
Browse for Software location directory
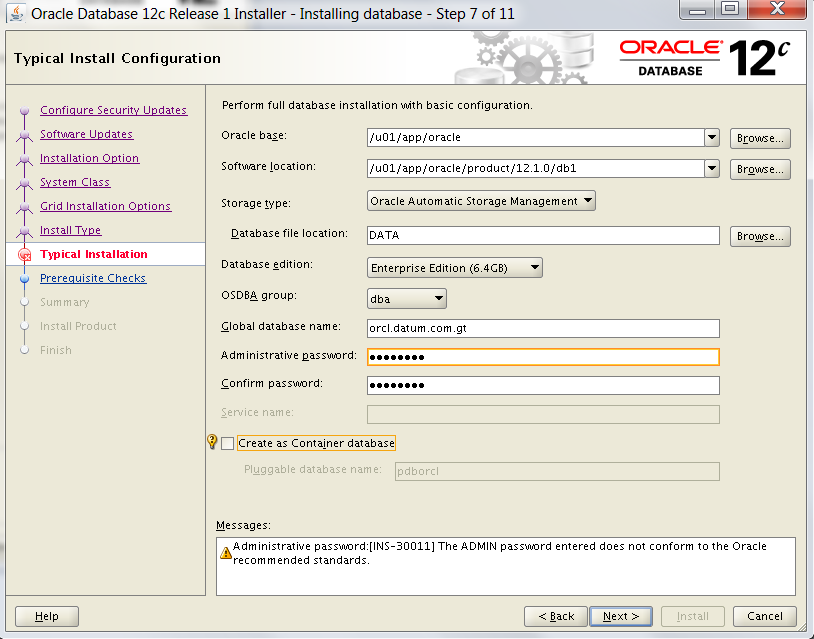coord(760,169)
